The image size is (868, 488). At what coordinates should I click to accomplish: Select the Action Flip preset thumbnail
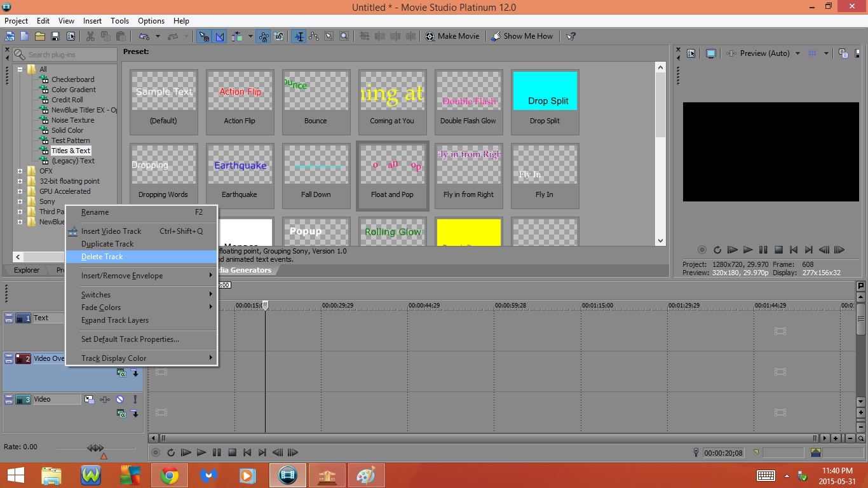(240, 102)
